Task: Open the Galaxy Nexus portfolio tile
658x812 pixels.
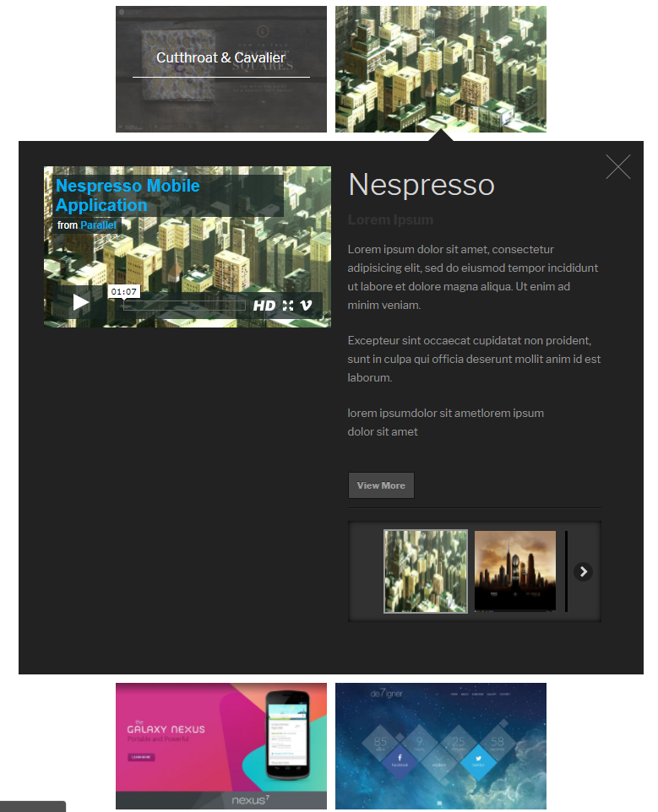Action: click(x=221, y=745)
